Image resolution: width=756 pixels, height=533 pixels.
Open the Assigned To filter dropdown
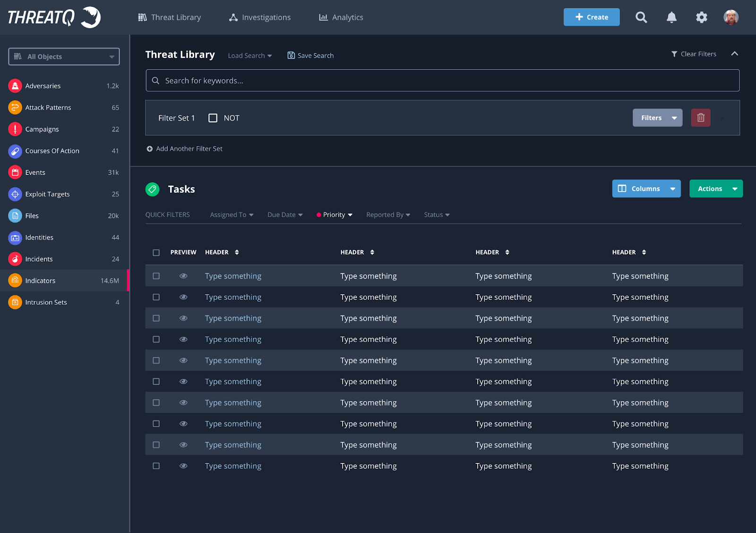232,214
